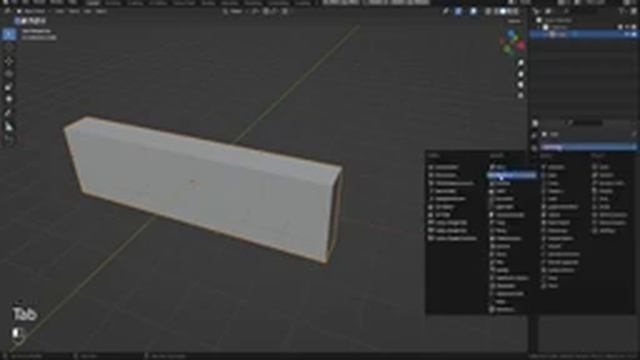Open the pivot point dropdown

(x=255, y=11)
